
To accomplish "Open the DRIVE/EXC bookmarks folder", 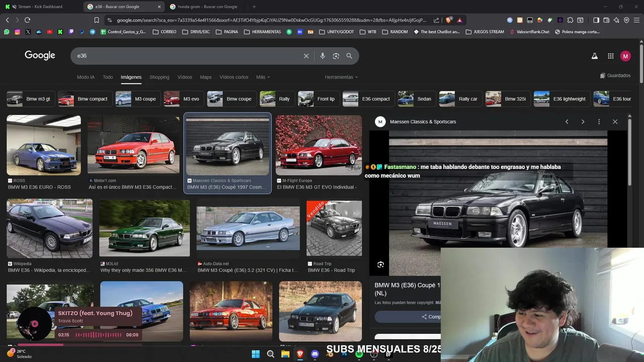I will (x=196, y=32).
